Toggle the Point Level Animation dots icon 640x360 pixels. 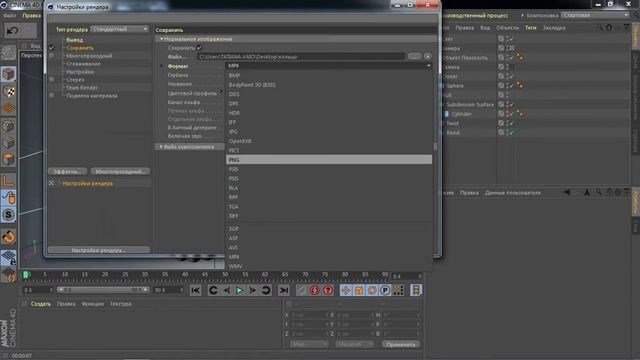coord(398,290)
